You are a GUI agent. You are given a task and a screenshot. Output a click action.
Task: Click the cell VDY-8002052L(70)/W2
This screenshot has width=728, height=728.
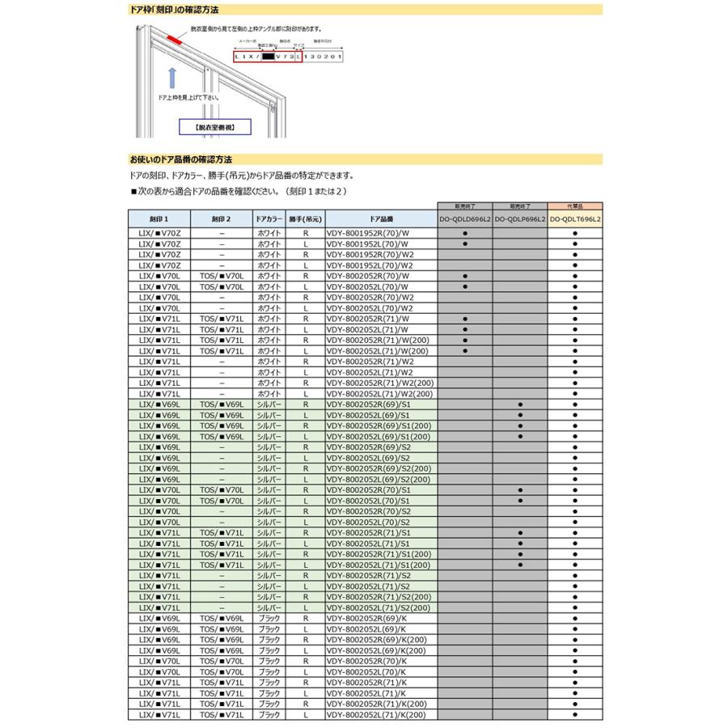point(381,308)
